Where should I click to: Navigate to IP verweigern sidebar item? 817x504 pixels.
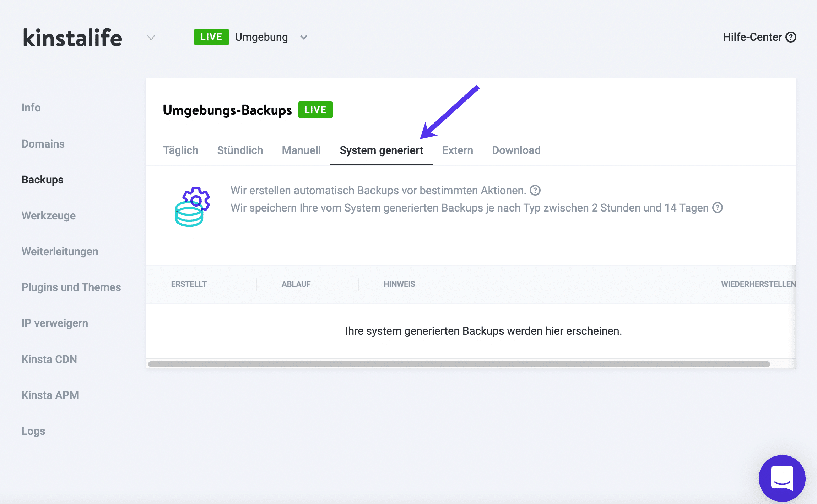(55, 323)
